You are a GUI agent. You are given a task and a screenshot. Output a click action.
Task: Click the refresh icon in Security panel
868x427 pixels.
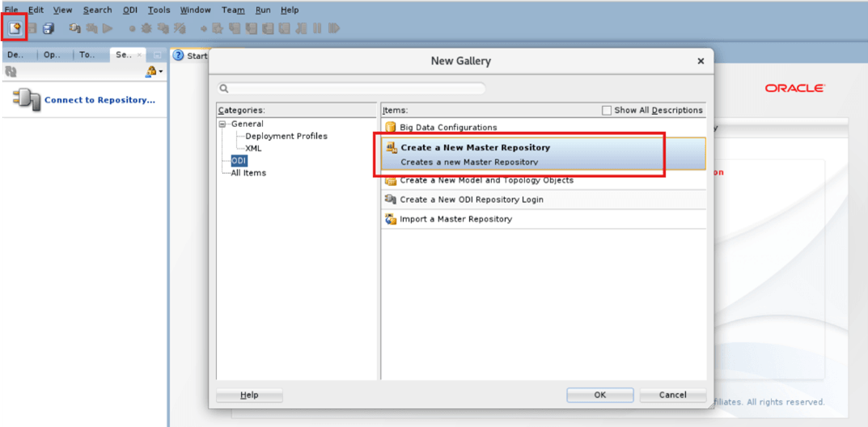coord(11,71)
